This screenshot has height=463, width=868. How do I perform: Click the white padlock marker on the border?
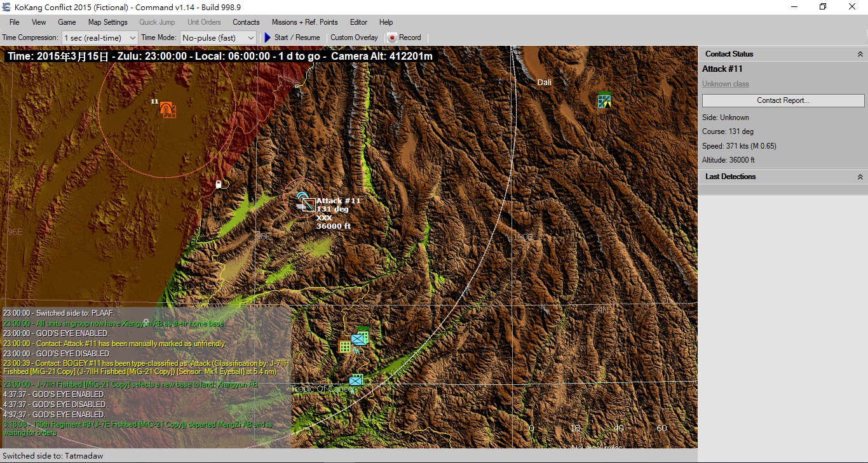[x=219, y=184]
